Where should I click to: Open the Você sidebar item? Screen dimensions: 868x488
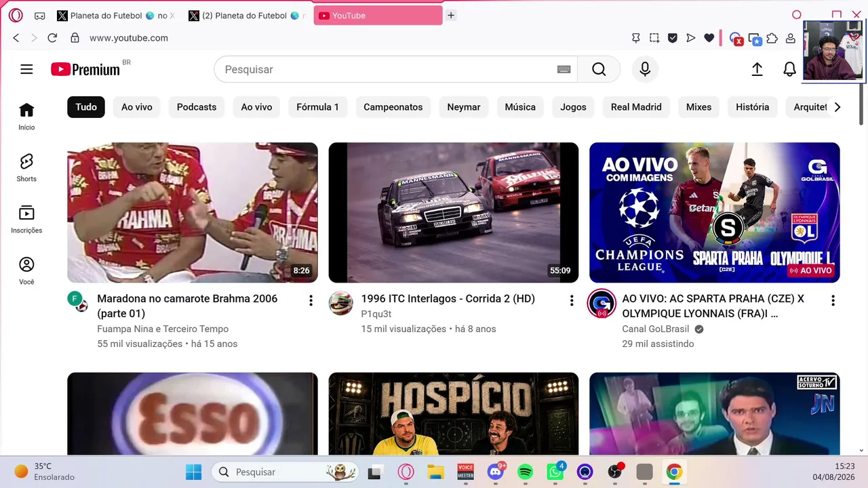(x=26, y=271)
